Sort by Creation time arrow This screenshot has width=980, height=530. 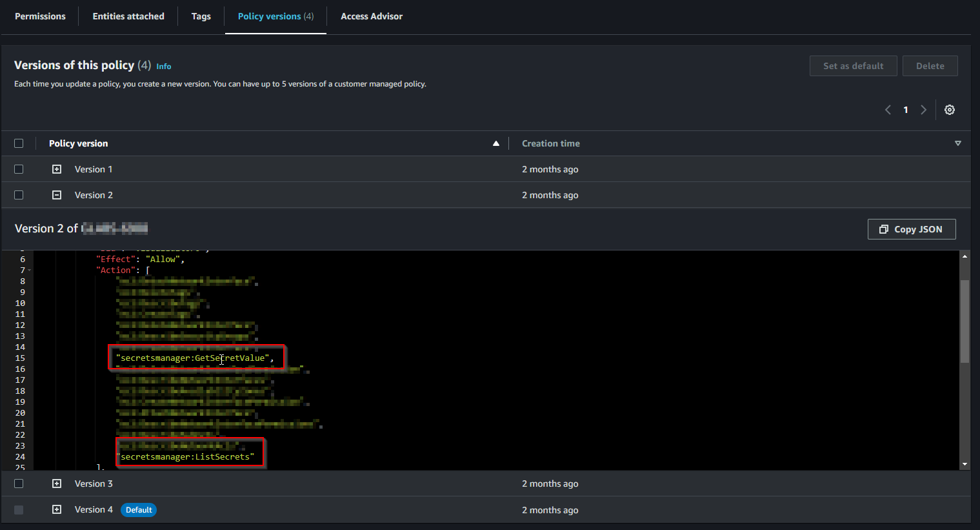click(x=958, y=143)
